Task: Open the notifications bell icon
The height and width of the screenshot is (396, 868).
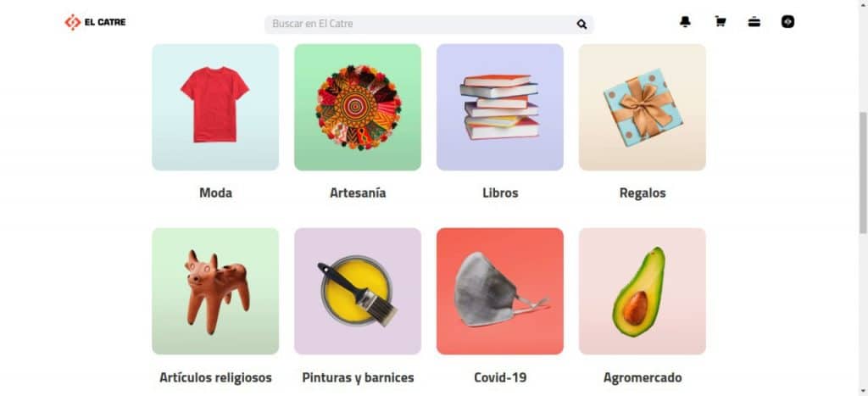Action: click(685, 22)
